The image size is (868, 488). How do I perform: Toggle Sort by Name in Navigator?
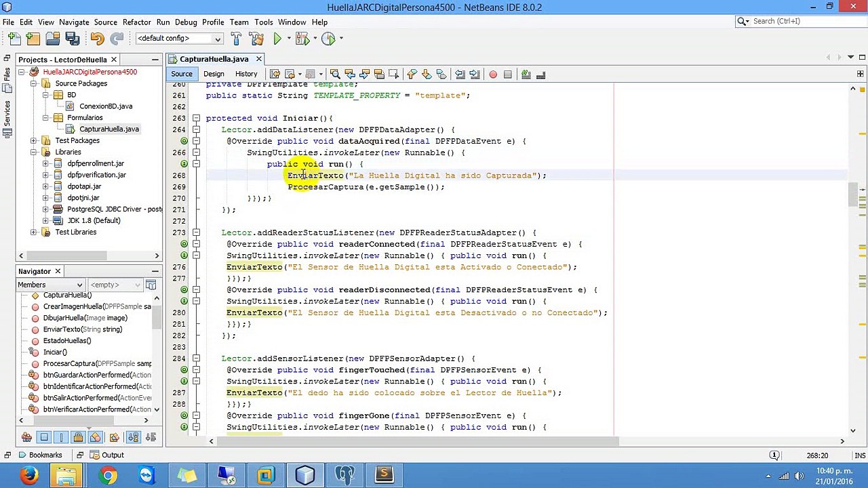(x=133, y=437)
